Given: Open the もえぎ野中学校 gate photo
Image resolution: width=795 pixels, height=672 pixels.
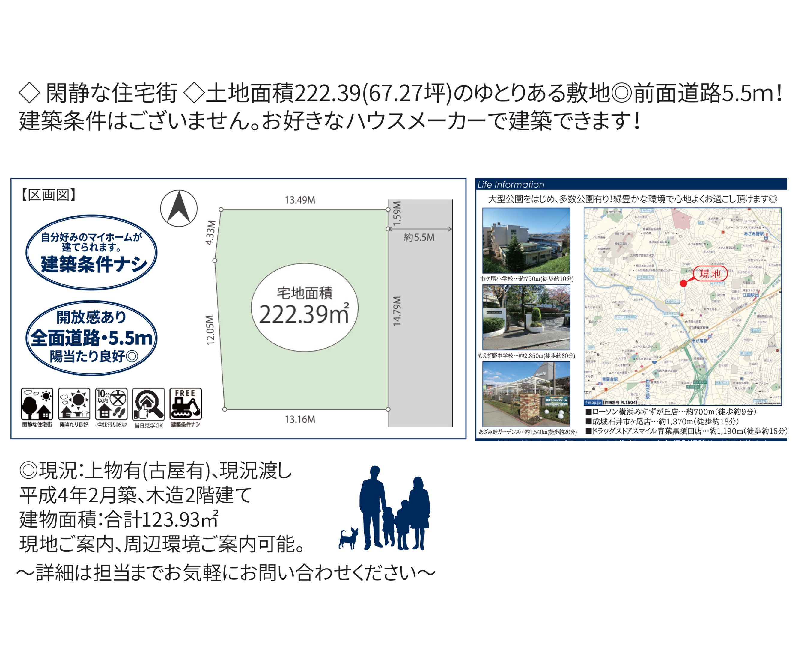Looking at the screenshot, I should pyautogui.click(x=526, y=317).
